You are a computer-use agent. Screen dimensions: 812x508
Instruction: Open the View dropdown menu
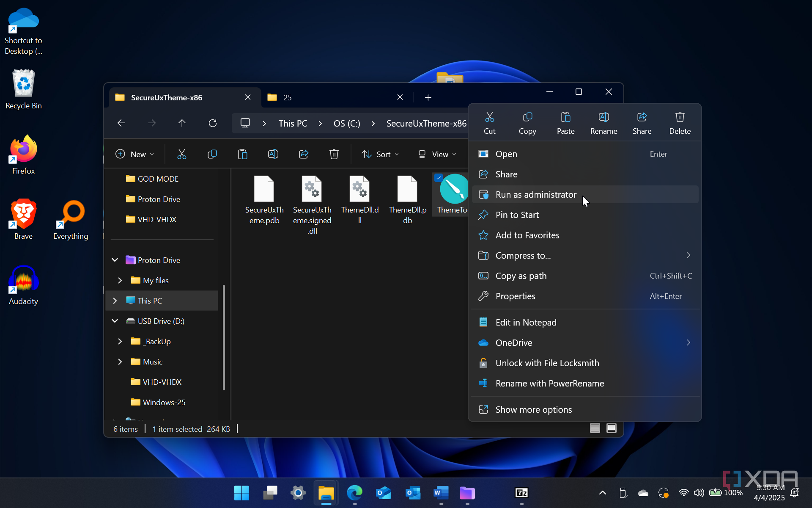click(437, 154)
